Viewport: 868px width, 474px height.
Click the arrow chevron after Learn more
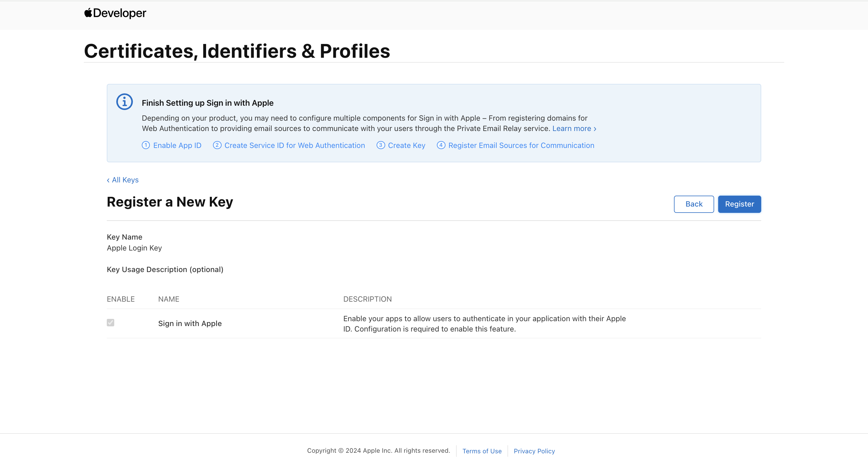tap(595, 129)
